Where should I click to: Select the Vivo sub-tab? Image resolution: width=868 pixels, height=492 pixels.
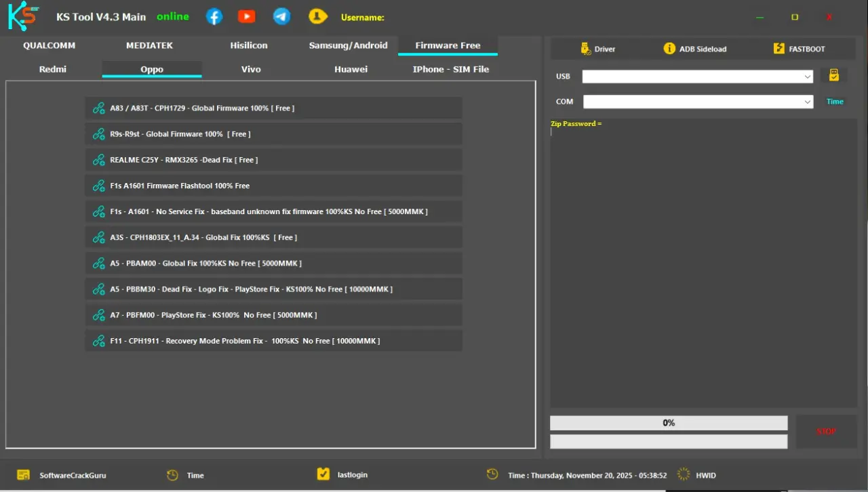[x=251, y=69]
